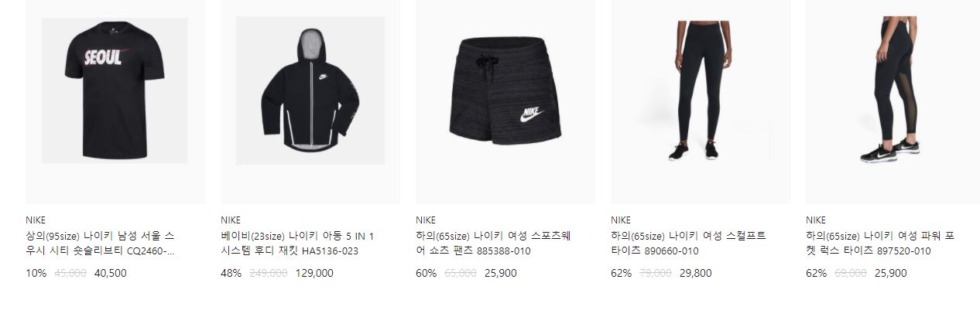Viewport: 980px width, 317px height.
Task: Click product title with 885388-010
Action: [489, 244]
